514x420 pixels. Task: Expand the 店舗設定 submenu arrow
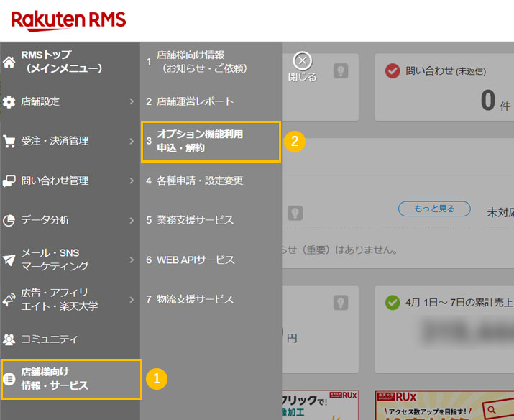(132, 101)
